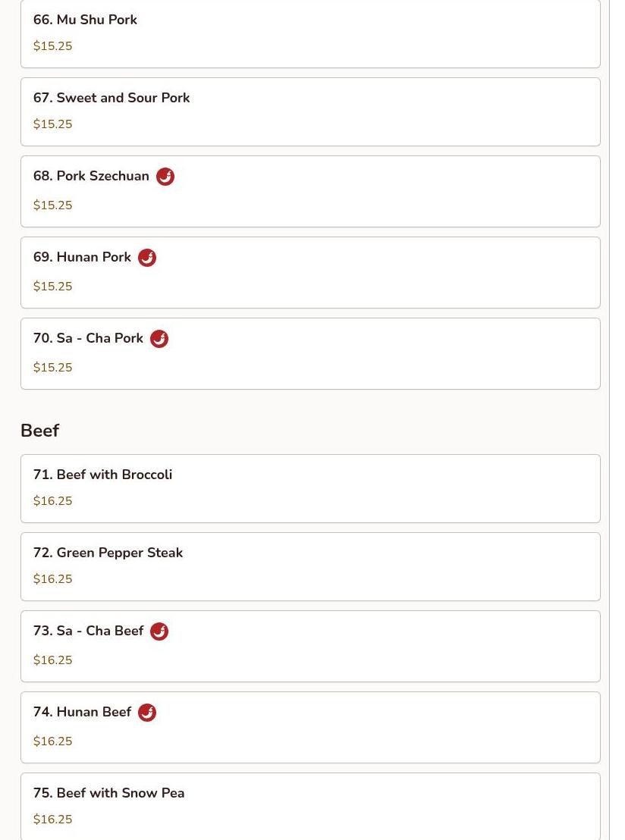Click $16.25 price under Beef with Broccoli

coord(53,501)
